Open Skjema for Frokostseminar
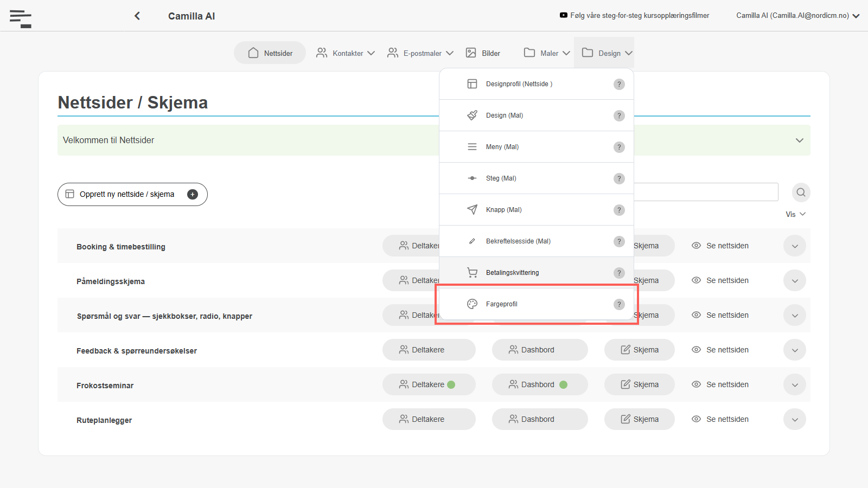Screen dimensions: 868x488 [640, 384]
